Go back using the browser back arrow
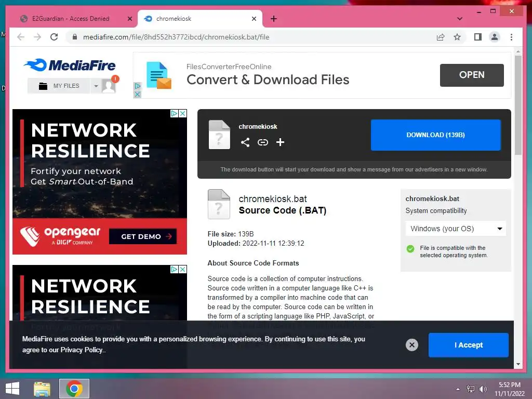This screenshot has width=532, height=399. click(21, 37)
